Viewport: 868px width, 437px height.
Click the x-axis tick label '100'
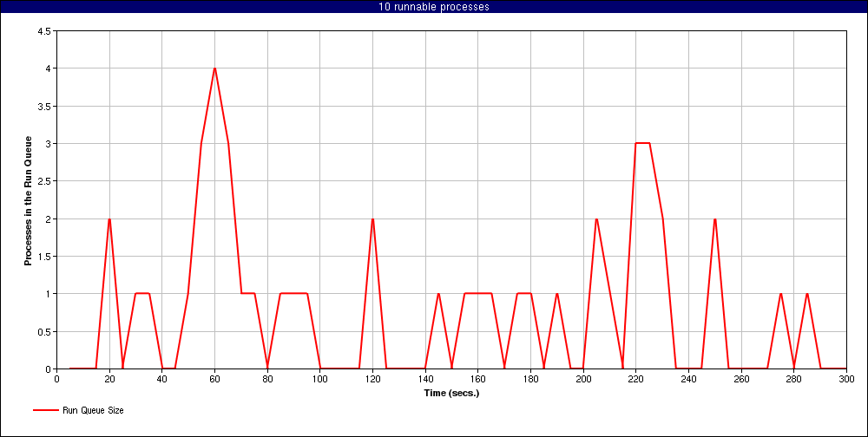click(x=320, y=379)
